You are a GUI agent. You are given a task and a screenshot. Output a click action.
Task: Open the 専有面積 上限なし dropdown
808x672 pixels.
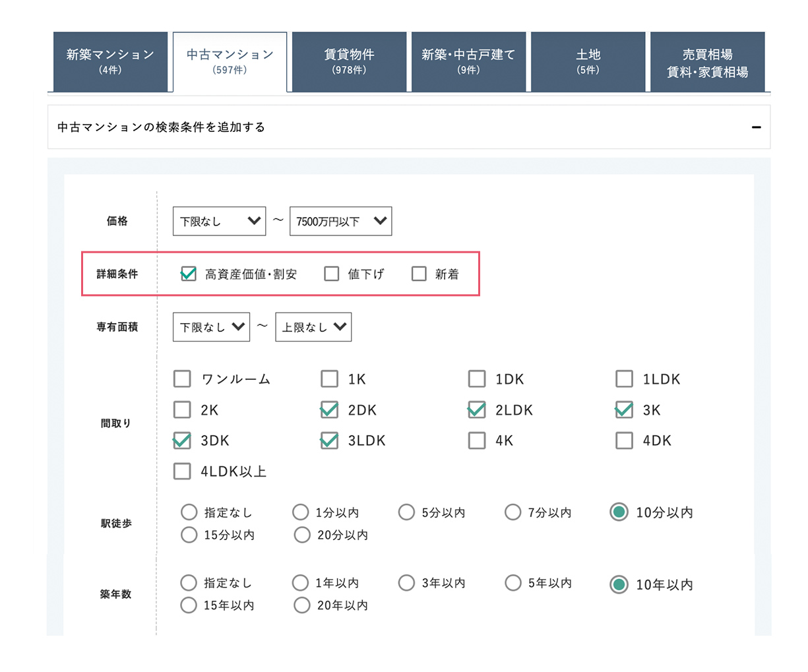313,327
